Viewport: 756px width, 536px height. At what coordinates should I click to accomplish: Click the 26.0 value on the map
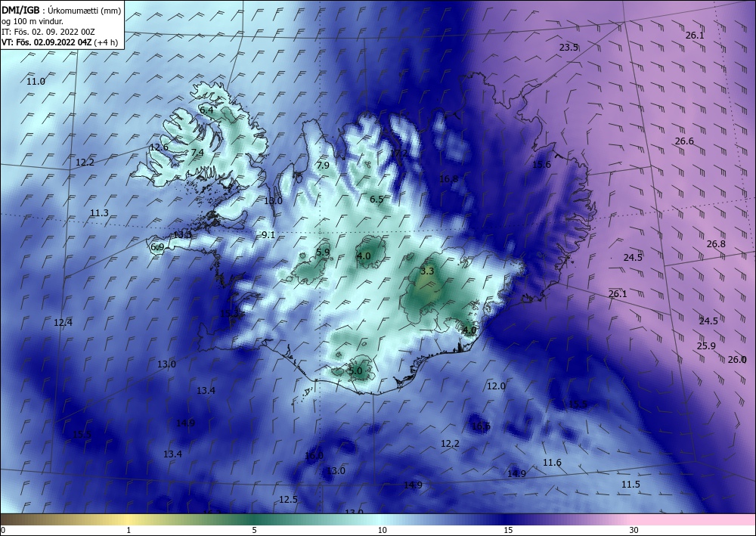point(737,360)
